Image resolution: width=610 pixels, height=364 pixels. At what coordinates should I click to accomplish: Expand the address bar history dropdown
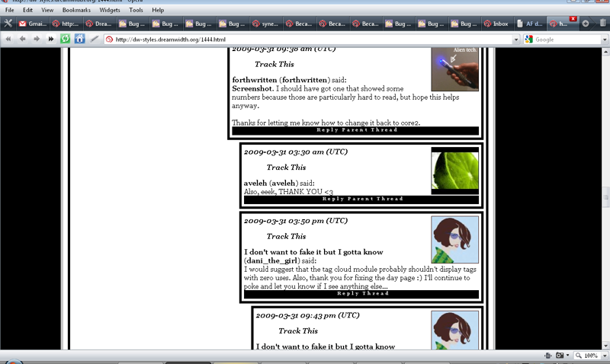coord(515,39)
